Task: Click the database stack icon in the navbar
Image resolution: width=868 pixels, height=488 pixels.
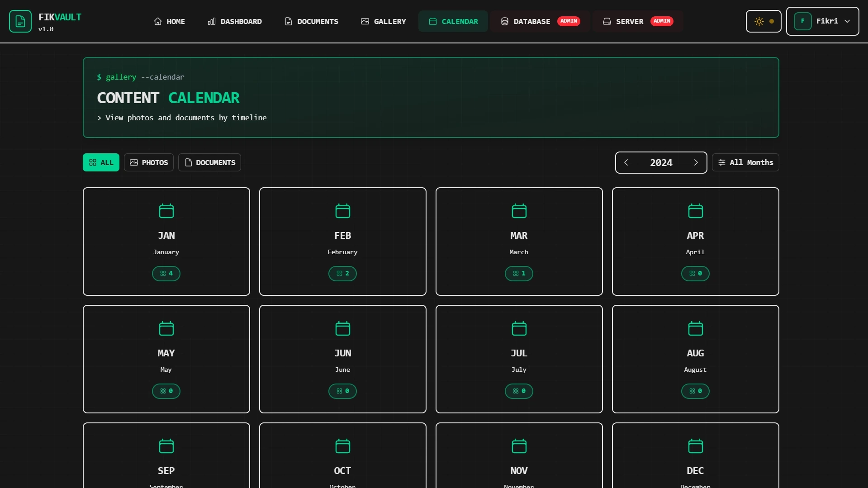Action: [505, 21]
